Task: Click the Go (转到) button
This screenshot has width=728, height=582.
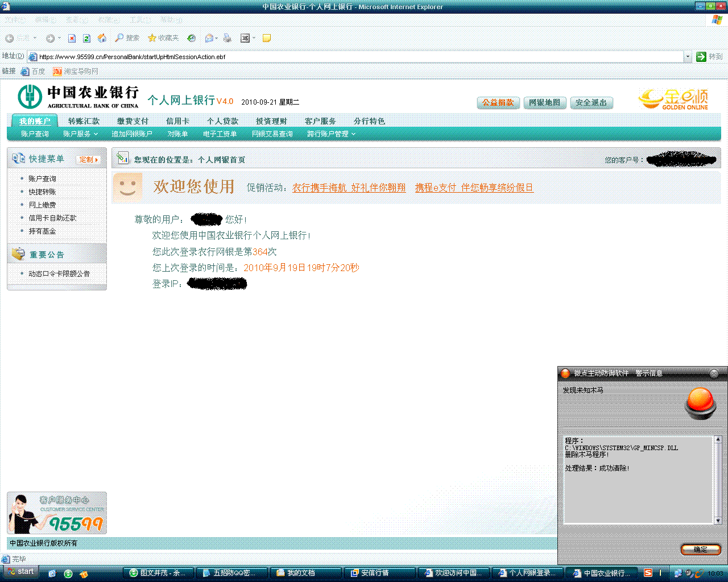Action: point(709,57)
